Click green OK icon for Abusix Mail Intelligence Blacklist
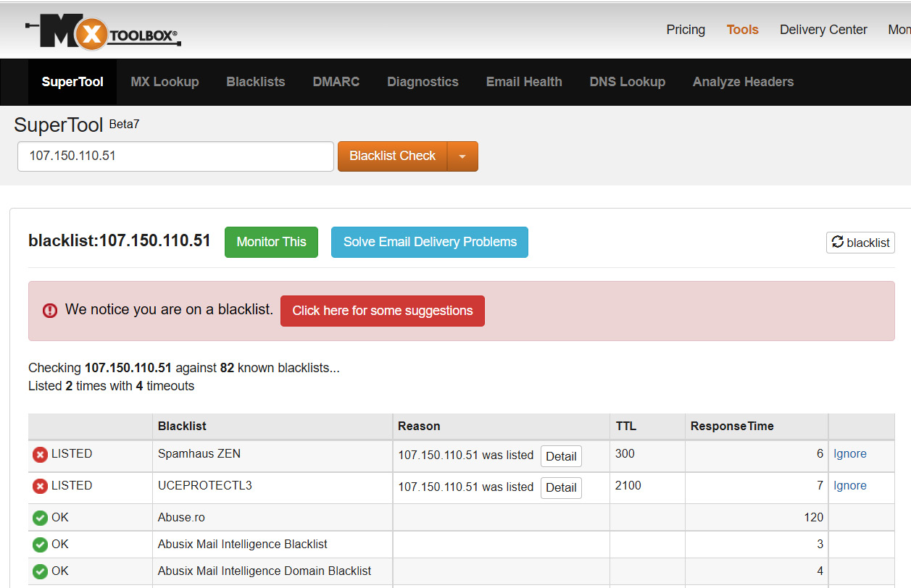Screen dimensions: 911x588 [x=40, y=545]
